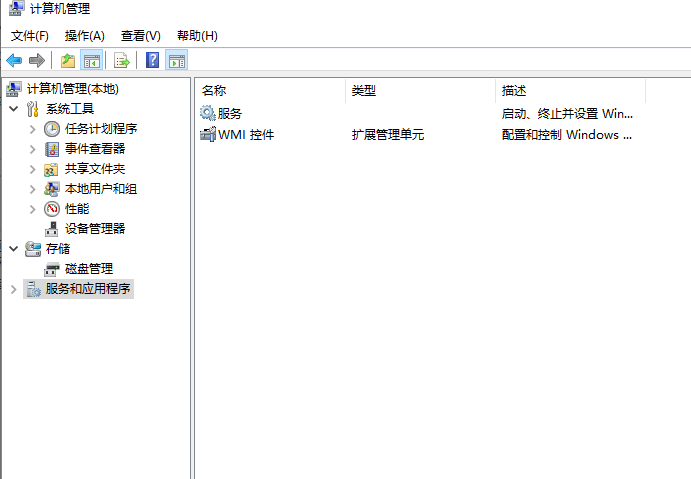Click the Forward arrow toolbar icon
Viewport: 691px width, 479px height.
pos(37,61)
